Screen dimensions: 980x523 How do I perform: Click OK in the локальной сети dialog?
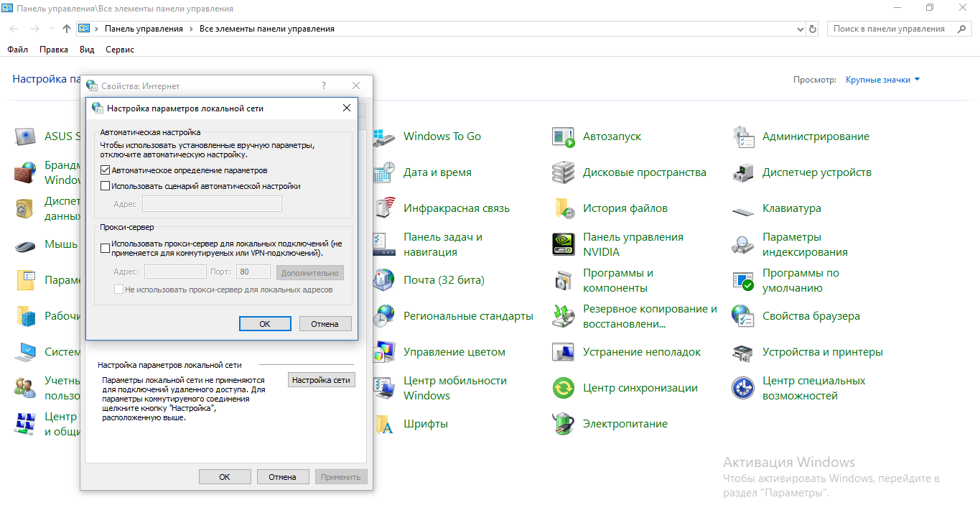(265, 324)
